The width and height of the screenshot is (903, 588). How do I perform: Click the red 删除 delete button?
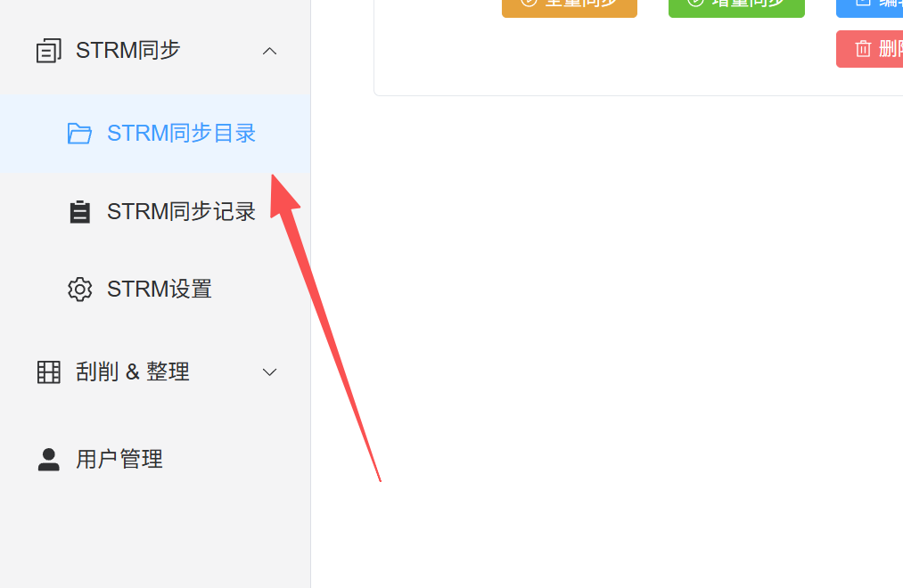point(870,49)
